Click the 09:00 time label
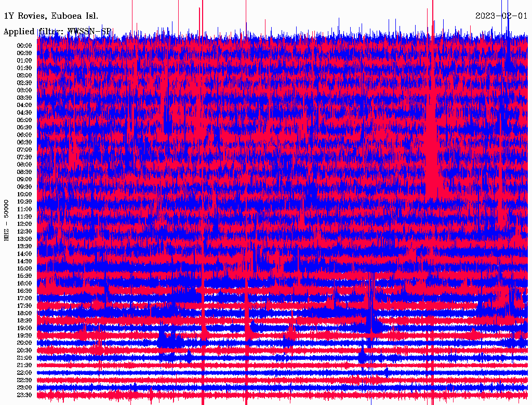The width and height of the screenshot is (532, 405). coord(24,180)
